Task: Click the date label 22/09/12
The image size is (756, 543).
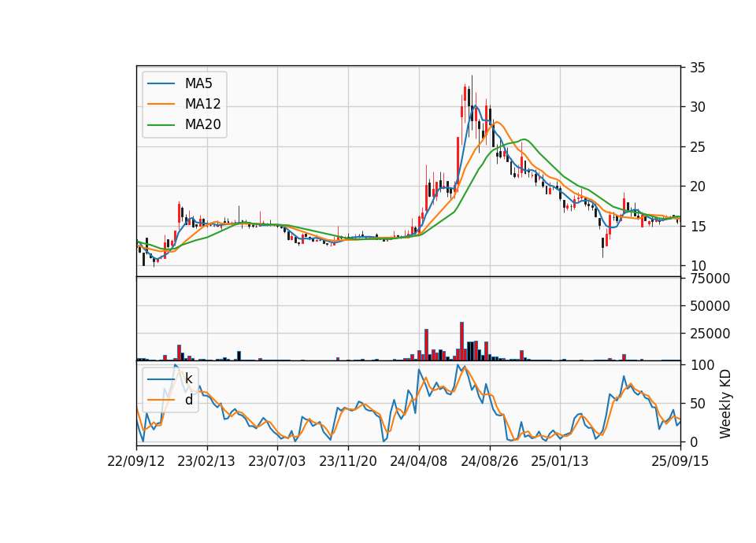Action: point(136,462)
